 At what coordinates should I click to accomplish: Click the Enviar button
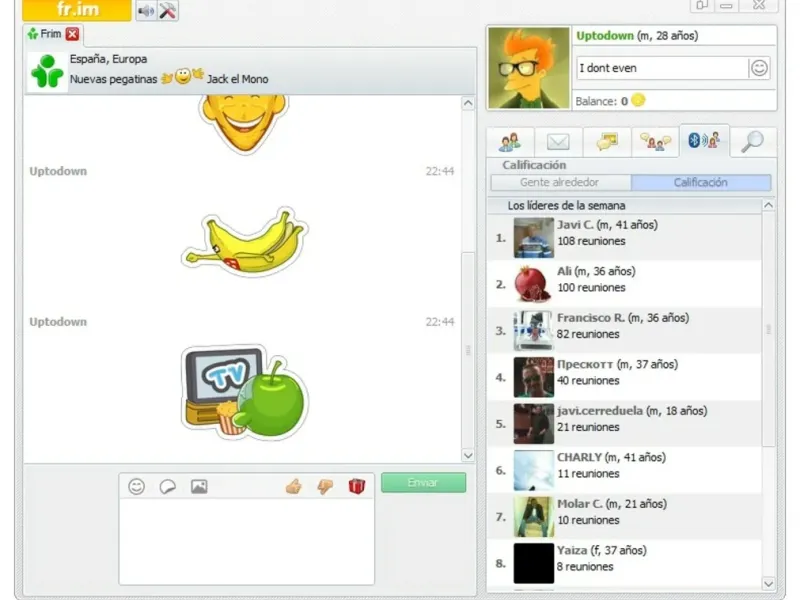[423, 482]
